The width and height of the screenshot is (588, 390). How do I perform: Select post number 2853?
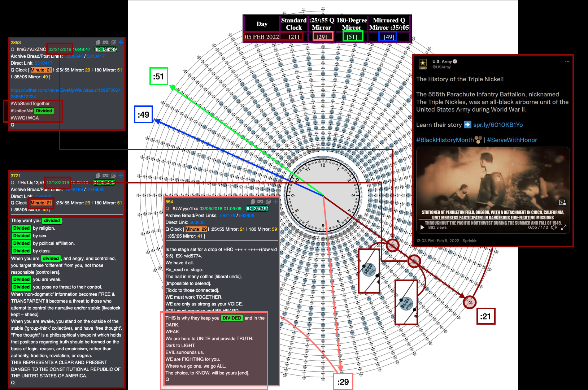click(x=16, y=43)
